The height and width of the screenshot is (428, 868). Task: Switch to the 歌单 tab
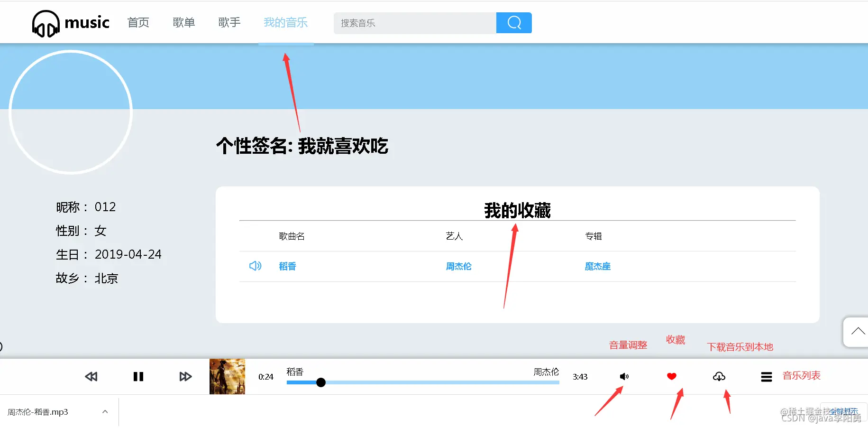(184, 22)
